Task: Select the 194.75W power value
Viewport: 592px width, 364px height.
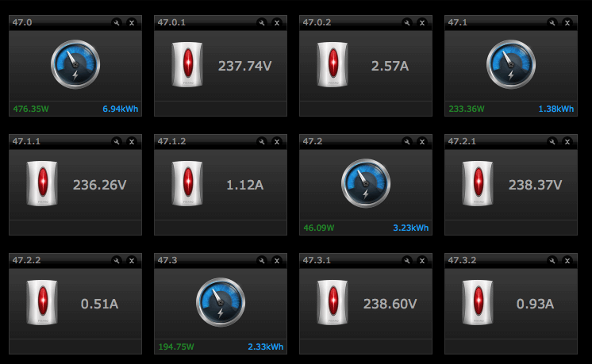Action: point(177,347)
